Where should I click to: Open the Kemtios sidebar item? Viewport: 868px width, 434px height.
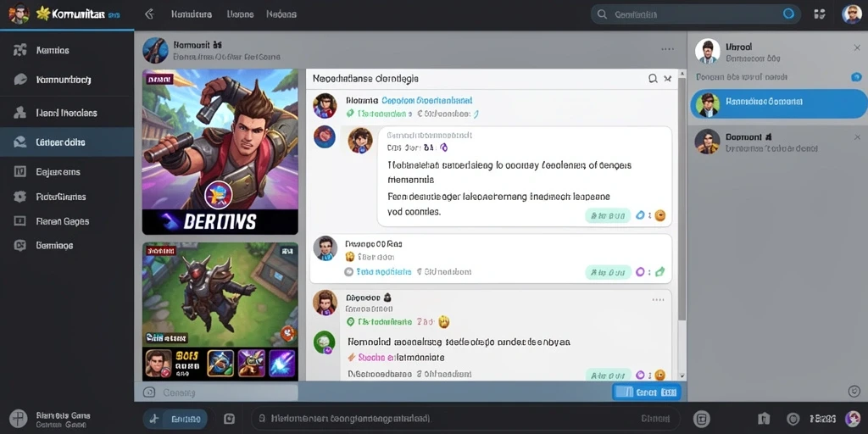66,50
